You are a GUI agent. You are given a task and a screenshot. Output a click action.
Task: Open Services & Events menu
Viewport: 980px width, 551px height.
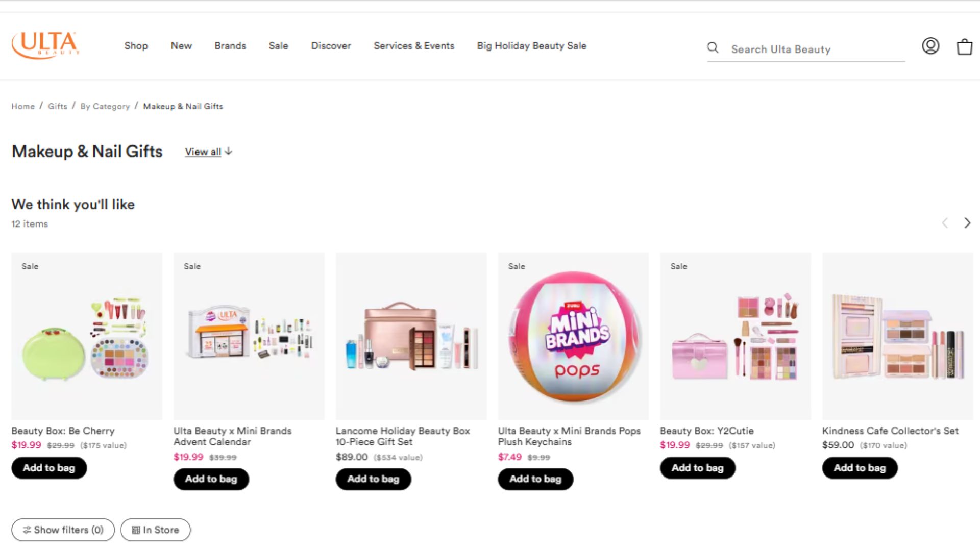point(414,46)
